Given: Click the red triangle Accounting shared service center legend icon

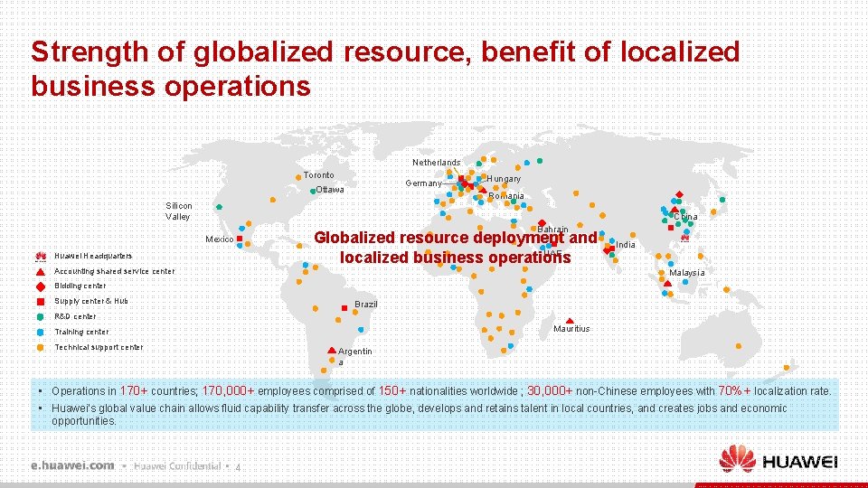Looking at the screenshot, I should pos(41,272).
